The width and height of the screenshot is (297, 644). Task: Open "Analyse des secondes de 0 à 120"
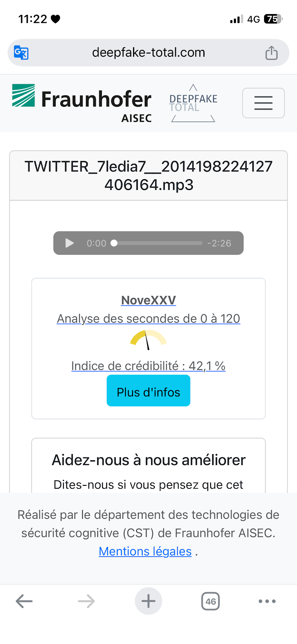pos(148,319)
